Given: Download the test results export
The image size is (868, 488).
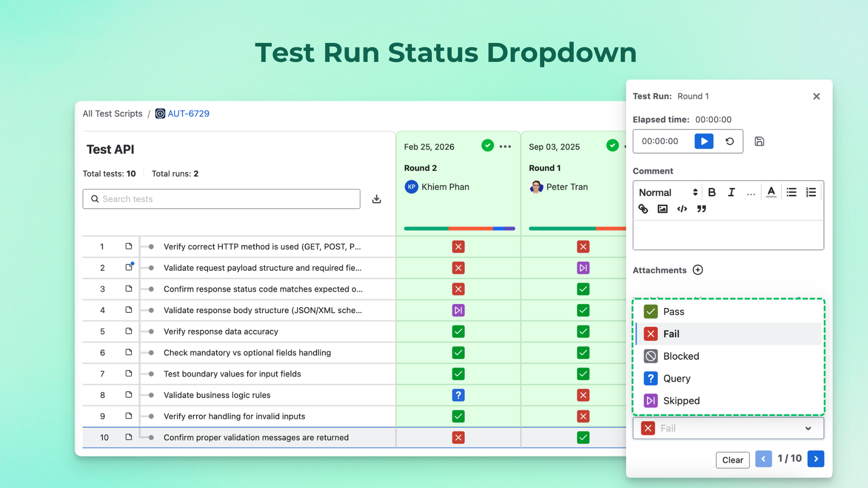Looking at the screenshot, I should point(377,199).
